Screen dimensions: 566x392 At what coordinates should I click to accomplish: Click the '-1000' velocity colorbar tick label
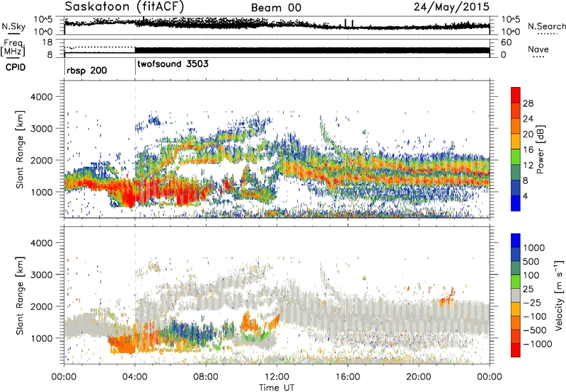(538, 344)
